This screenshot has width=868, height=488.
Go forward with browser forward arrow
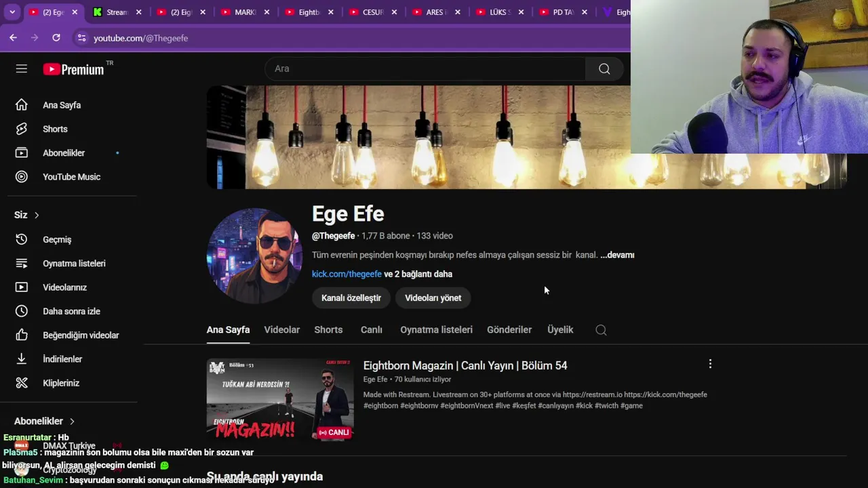(35, 38)
